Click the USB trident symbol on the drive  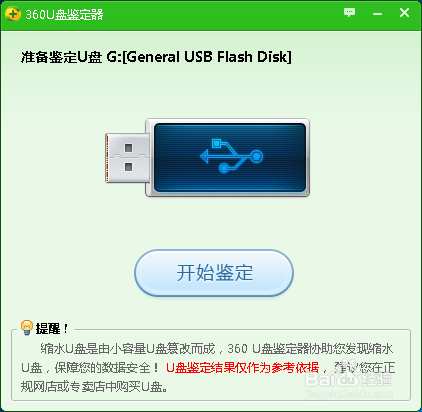pos(232,156)
